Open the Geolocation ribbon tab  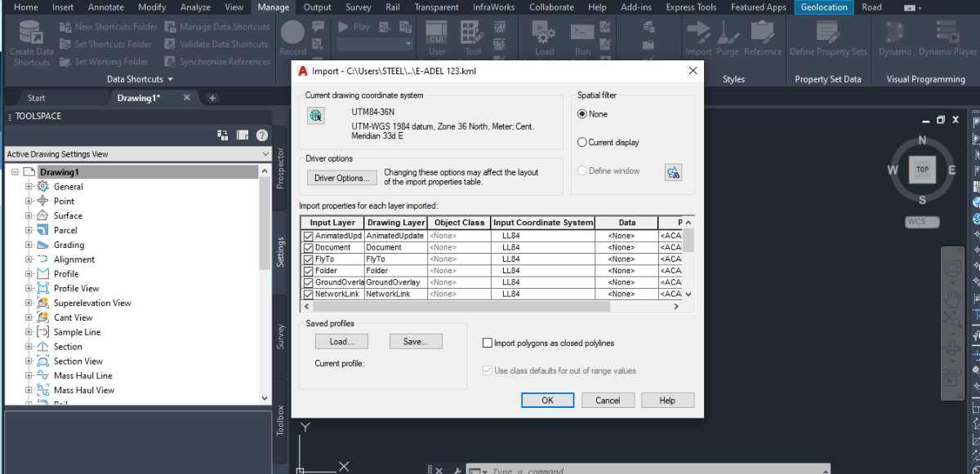coord(823,7)
